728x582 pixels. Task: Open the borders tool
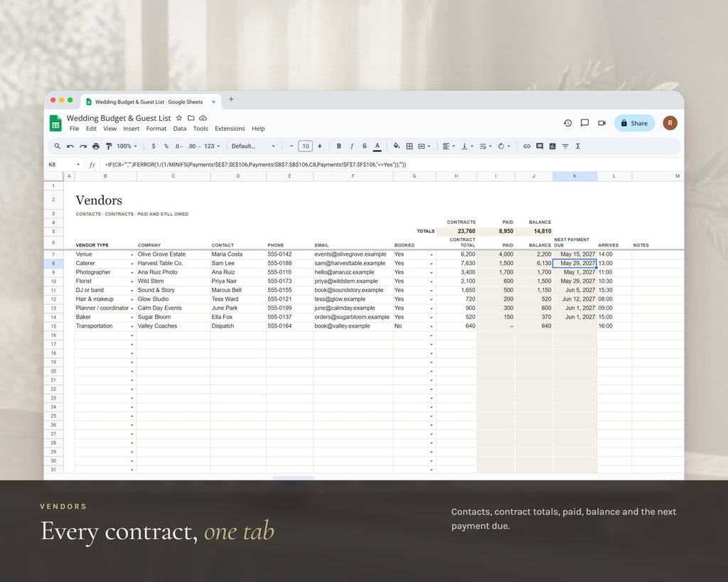(x=409, y=146)
